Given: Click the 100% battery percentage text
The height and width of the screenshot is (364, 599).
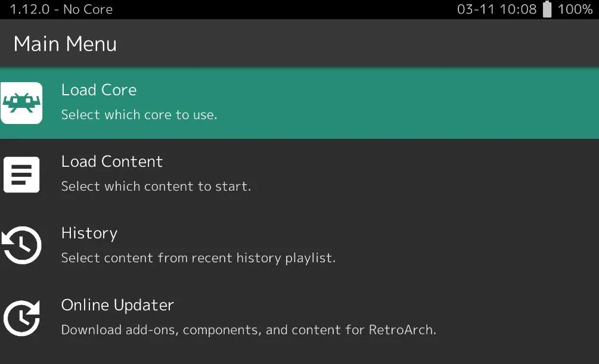Looking at the screenshot, I should tap(576, 9).
